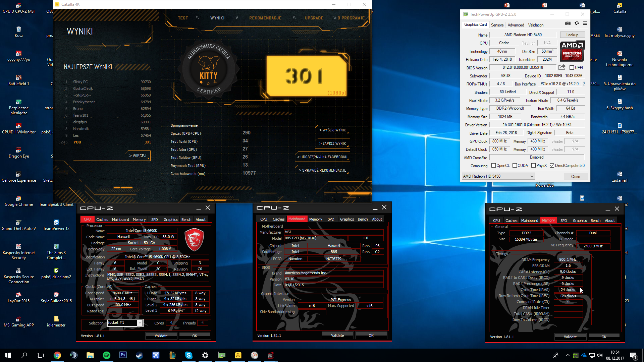
Task: Open the UPGRADE tab in Catzilla
Action: tap(314, 18)
